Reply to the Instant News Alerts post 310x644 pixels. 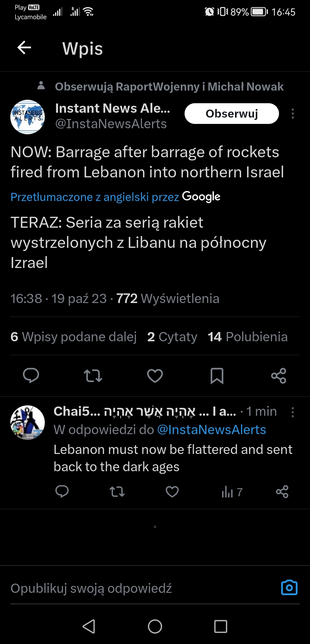coord(31,375)
